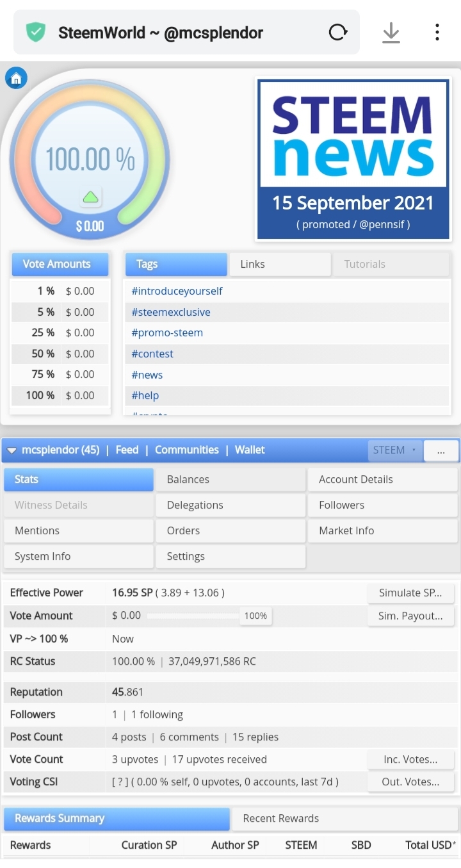The height and width of the screenshot is (868, 461).
Task: Open the System Info tab
Action: pyautogui.click(x=79, y=556)
